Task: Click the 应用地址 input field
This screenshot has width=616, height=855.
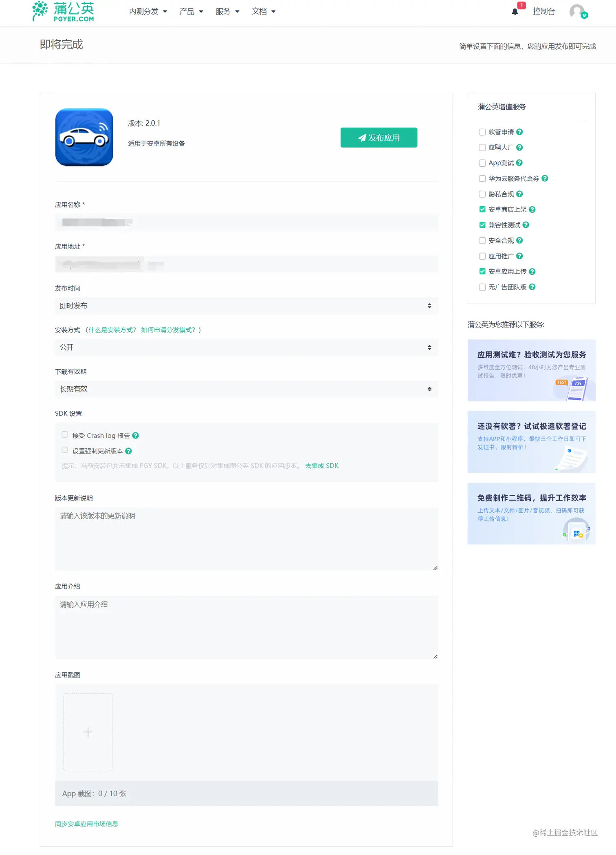Action: click(x=246, y=264)
